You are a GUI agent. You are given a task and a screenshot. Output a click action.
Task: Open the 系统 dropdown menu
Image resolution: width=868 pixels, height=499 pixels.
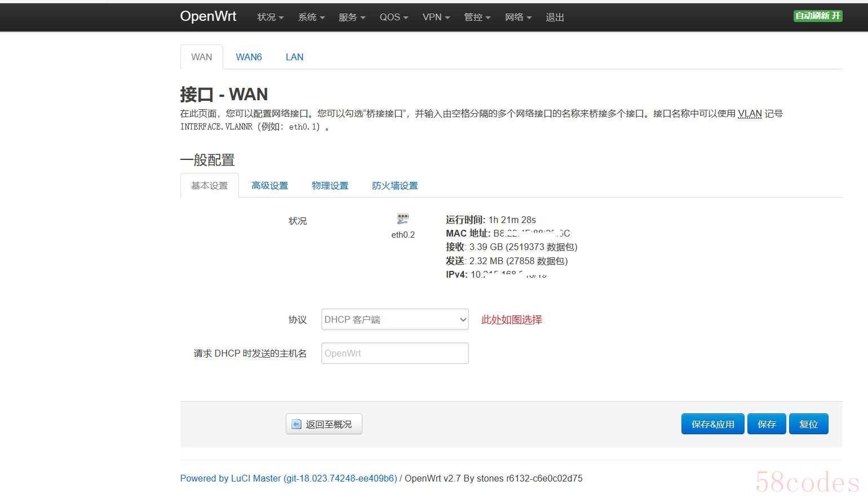coord(311,17)
